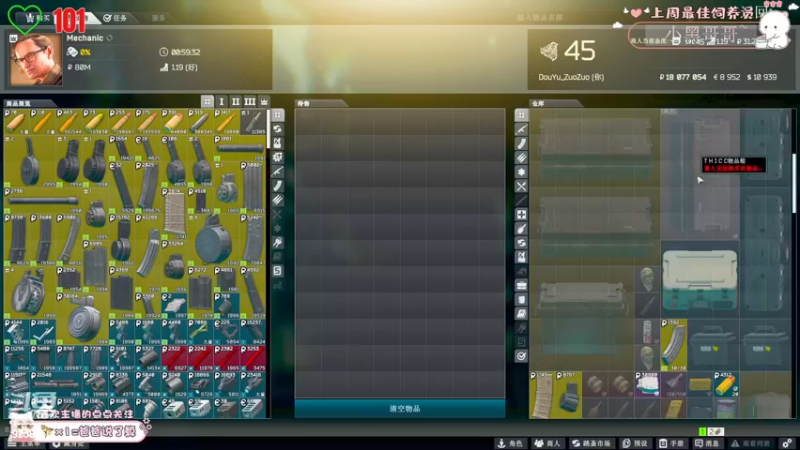Click the dollar balance 10 939
800x450 pixels.
(x=762, y=77)
